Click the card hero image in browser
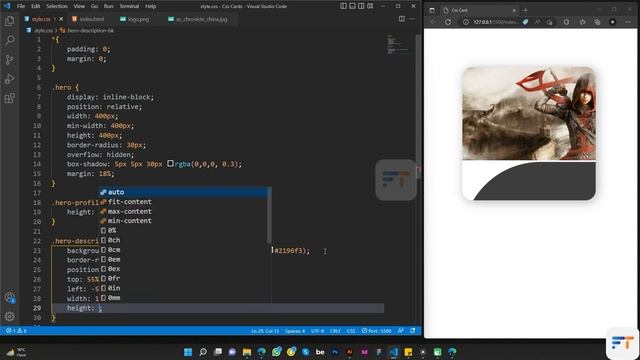640x360 pixels. (x=529, y=113)
